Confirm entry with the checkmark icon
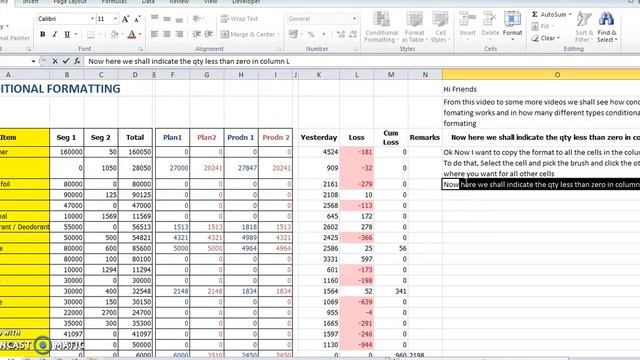This screenshot has width=640, height=360. [66, 61]
